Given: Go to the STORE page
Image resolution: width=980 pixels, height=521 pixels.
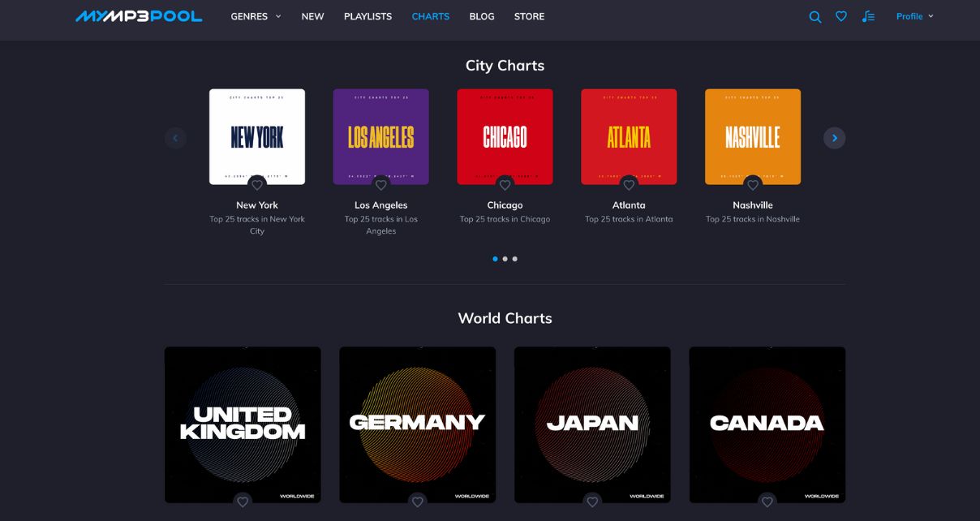Looking at the screenshot, I should click(529, 15).
